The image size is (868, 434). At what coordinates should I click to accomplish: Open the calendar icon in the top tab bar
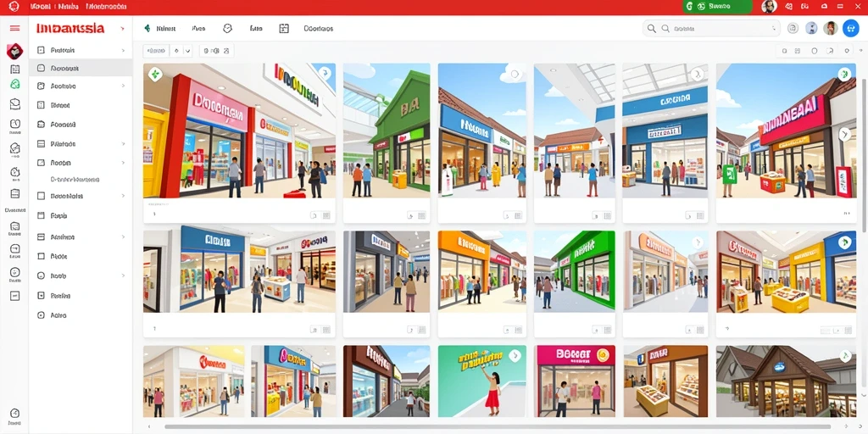tap(284, 28)
